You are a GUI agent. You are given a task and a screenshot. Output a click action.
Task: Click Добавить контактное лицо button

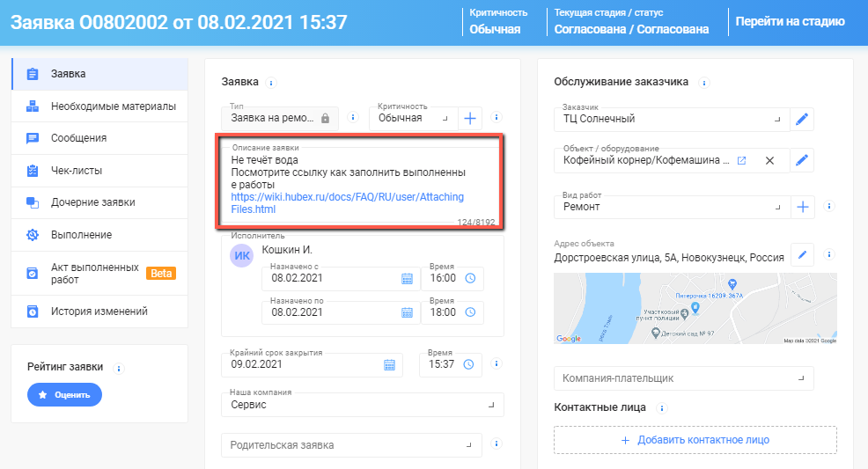(x=695, y=440)
